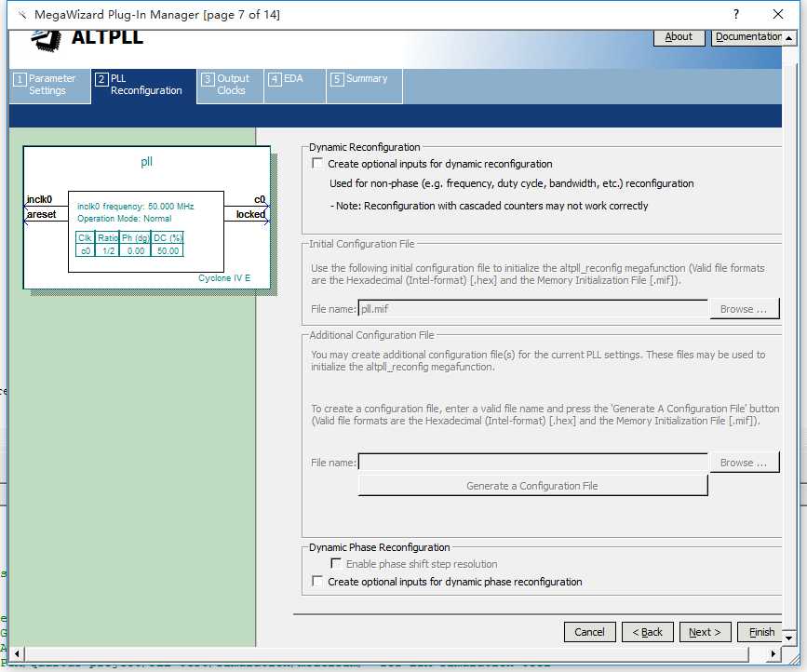Open the Summary tab
The image size is (807, 672).
pyautogui.click(x=364, y=86)
